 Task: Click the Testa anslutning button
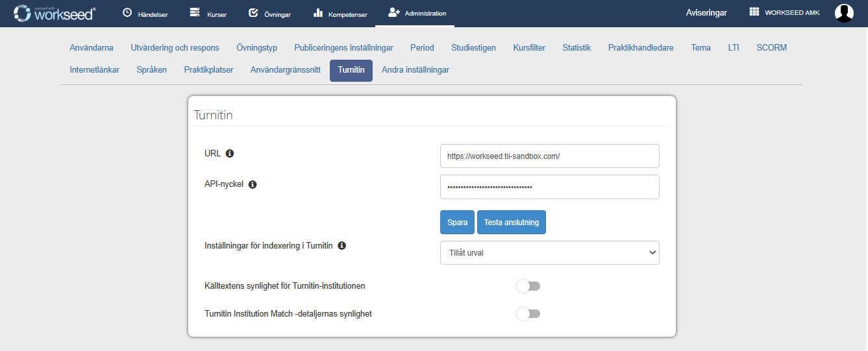tap(512, 222)
